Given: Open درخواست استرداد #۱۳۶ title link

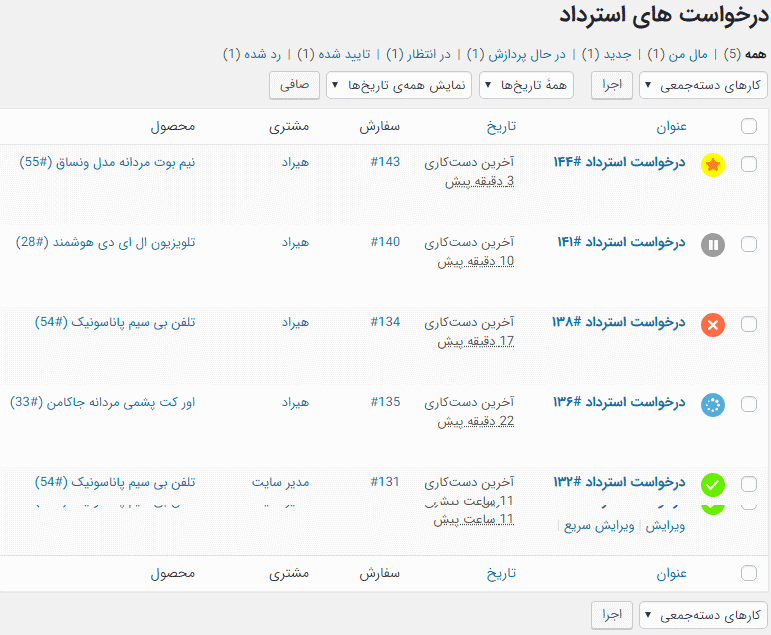Looking at the screenshot, I should click(619, 402).
